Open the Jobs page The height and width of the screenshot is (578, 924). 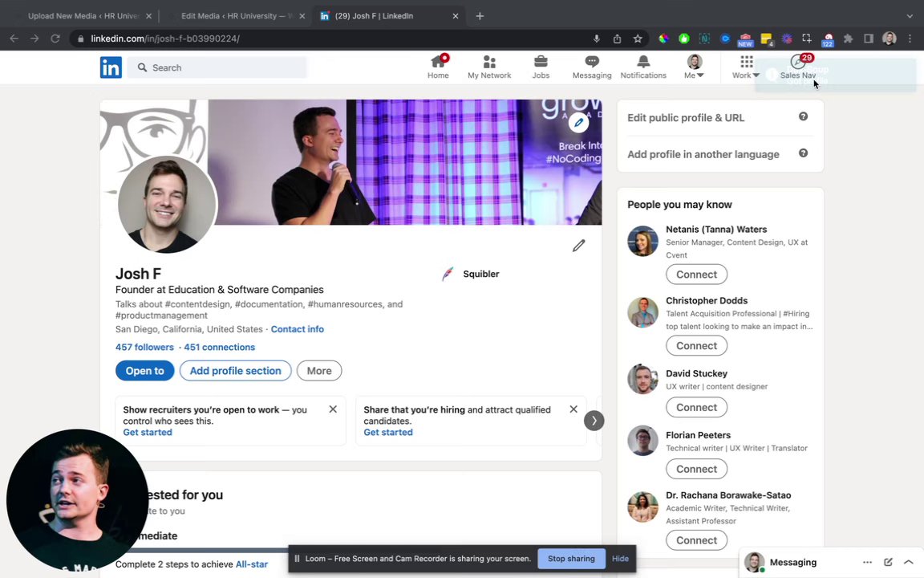coord(541,67)
